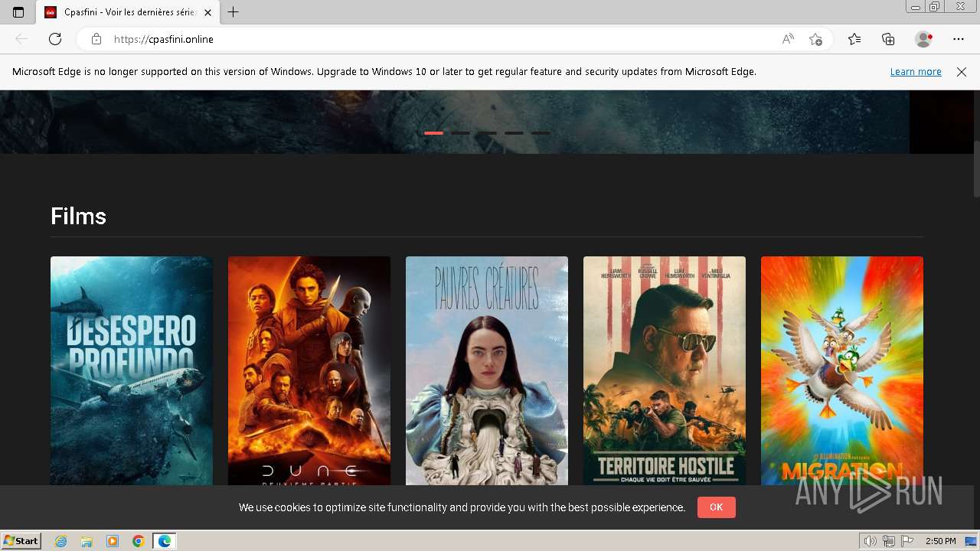Viewport: 980px width, 551px height.
Task: Click the Learn more link
Action: click(916, 72)
